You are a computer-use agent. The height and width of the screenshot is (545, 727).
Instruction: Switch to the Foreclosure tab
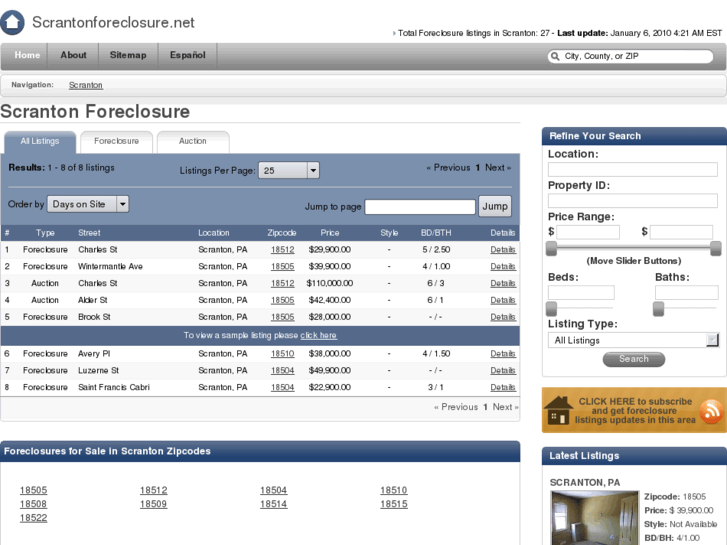coord(116,141)
